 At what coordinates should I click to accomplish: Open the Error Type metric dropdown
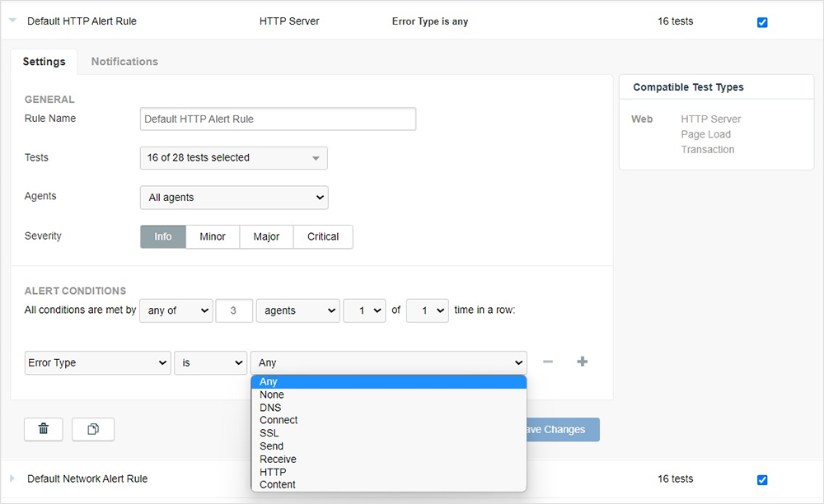pyautogui.click(x=98, y=362)
